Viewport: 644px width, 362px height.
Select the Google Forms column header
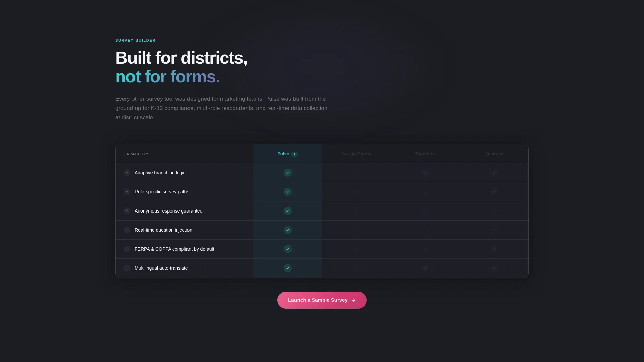click(x=356, y=154)
